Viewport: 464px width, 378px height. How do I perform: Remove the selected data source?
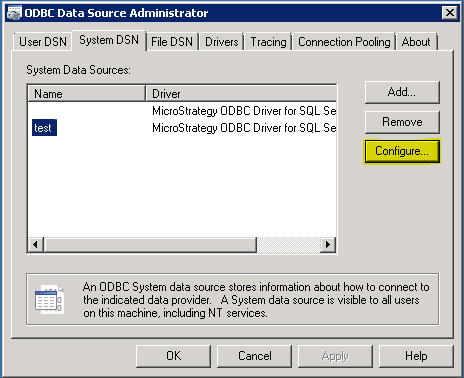(402, 122)
